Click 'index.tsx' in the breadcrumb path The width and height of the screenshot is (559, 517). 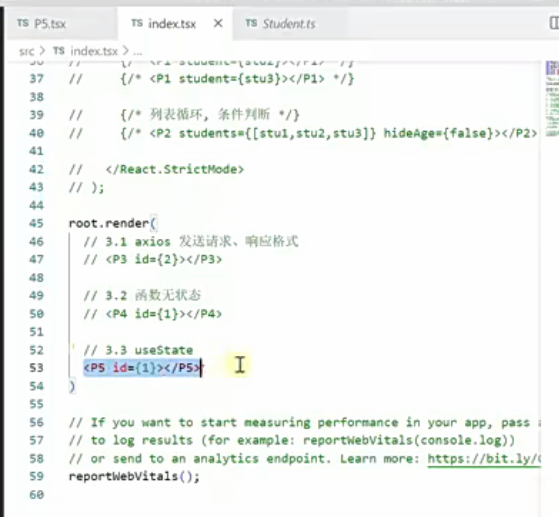point(94,51)
